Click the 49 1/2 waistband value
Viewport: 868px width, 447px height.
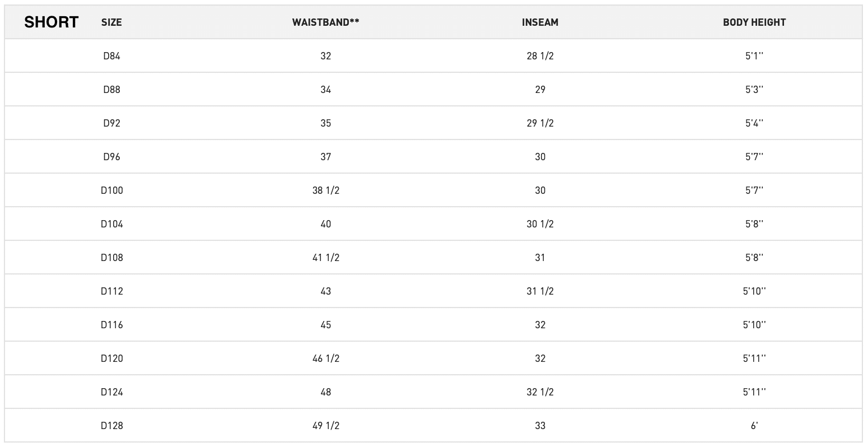(x=325, y=426)
